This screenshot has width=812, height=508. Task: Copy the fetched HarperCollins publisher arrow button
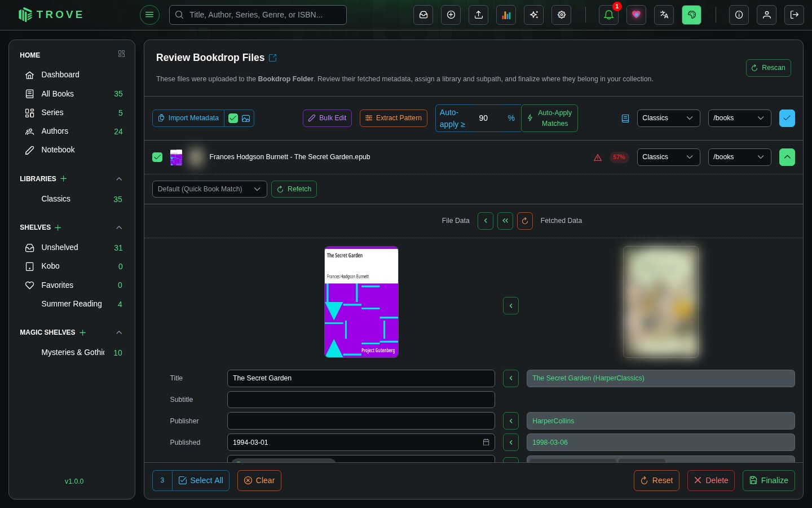click(511, 421)
